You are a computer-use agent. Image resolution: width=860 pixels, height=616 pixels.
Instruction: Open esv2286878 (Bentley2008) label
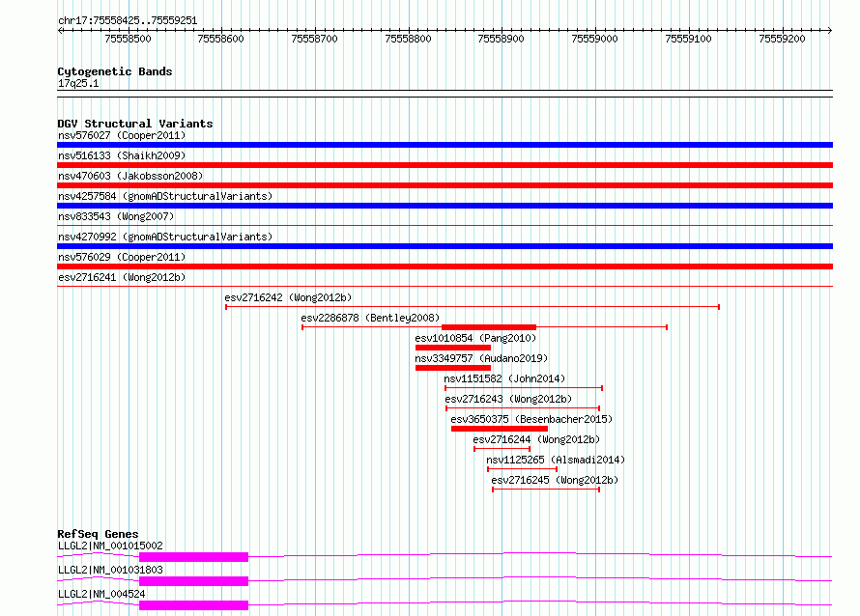[x=370, y=318]
